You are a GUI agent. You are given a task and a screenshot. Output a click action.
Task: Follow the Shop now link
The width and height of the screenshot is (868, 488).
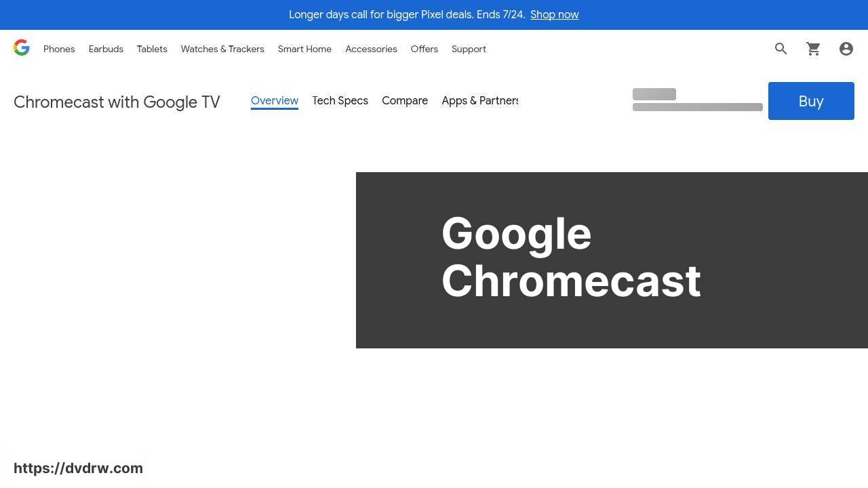(x=555, y=14)
